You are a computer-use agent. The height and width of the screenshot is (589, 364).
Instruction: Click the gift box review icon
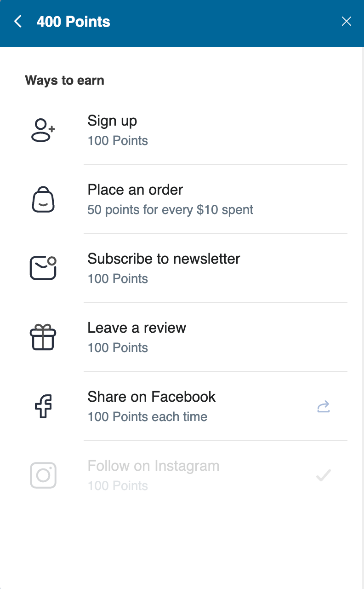[x=43, y=337]
